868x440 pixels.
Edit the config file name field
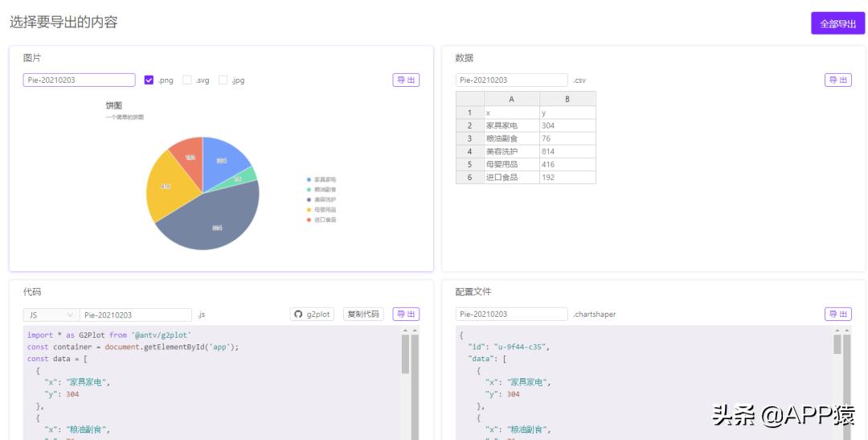[511, 315]
